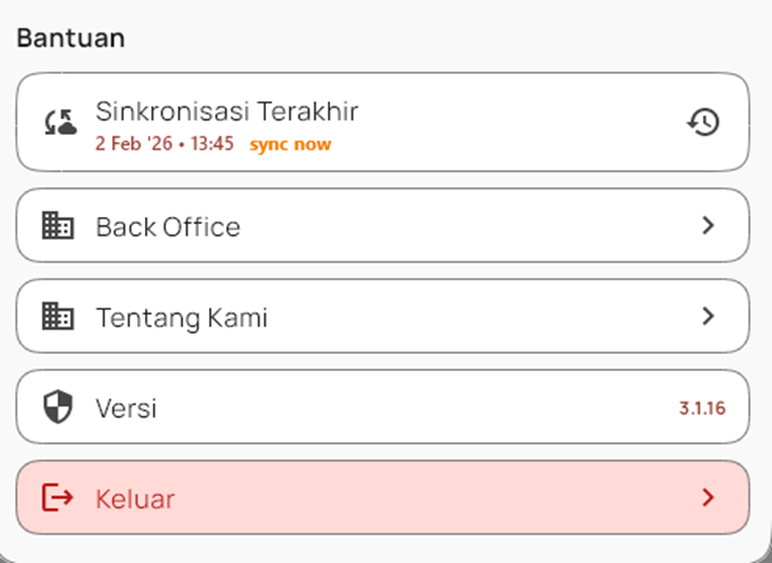Click the Sinkronisasi Terakhir title text

point(227,111)
